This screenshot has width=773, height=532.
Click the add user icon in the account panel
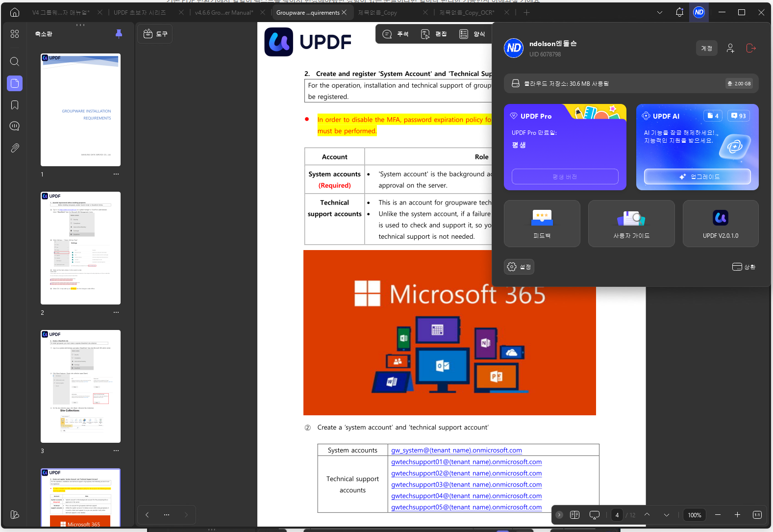coord(730,48)
